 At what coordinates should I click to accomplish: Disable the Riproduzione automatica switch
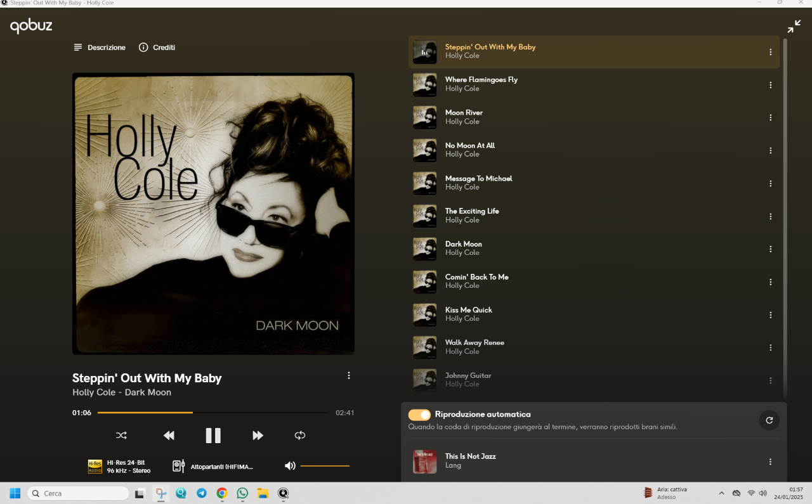coord(419,415)
